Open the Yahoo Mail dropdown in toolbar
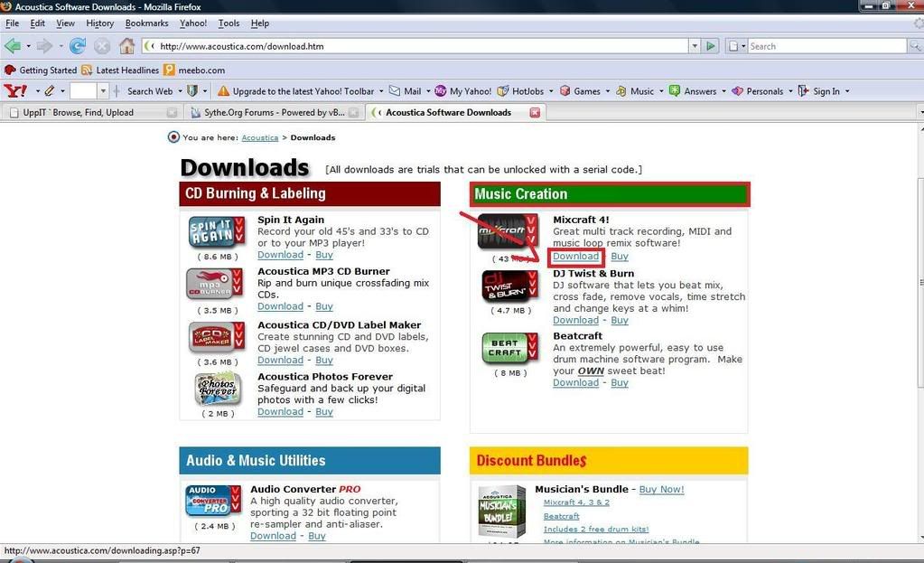The height and width of the screenshot is (563, 924). coord(427,91)
